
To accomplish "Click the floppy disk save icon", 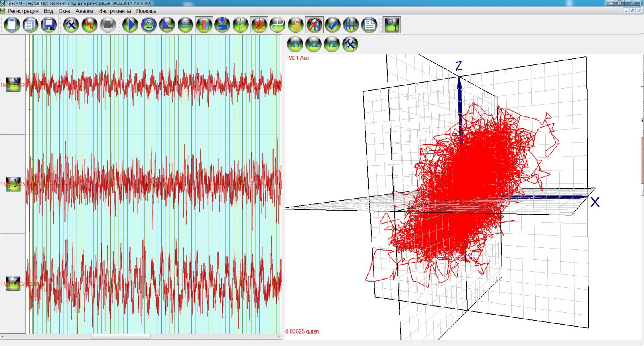I will point(49,25).
